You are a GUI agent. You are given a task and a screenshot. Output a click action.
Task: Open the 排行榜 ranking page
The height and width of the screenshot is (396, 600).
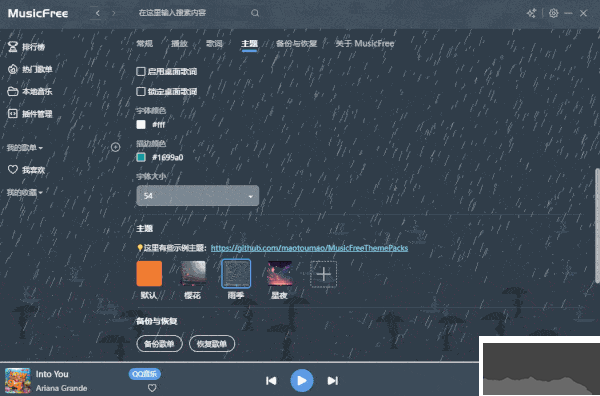[26, 47]
